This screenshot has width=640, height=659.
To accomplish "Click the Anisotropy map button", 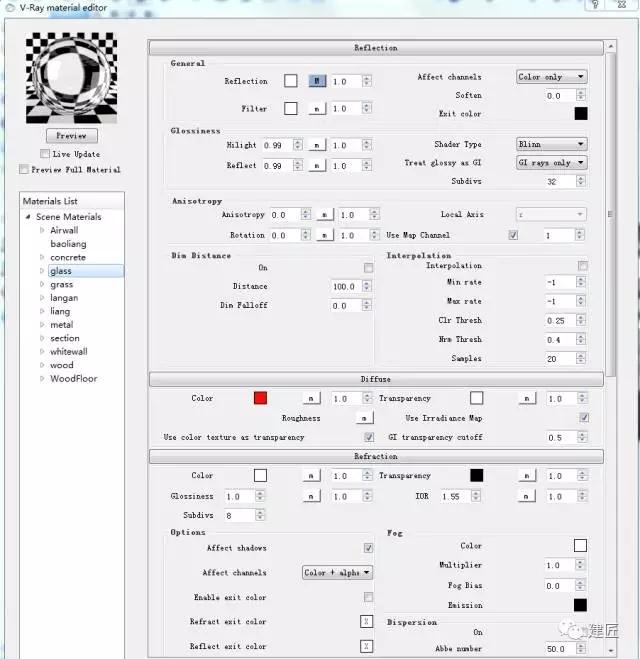I will (x=325, y=215).
